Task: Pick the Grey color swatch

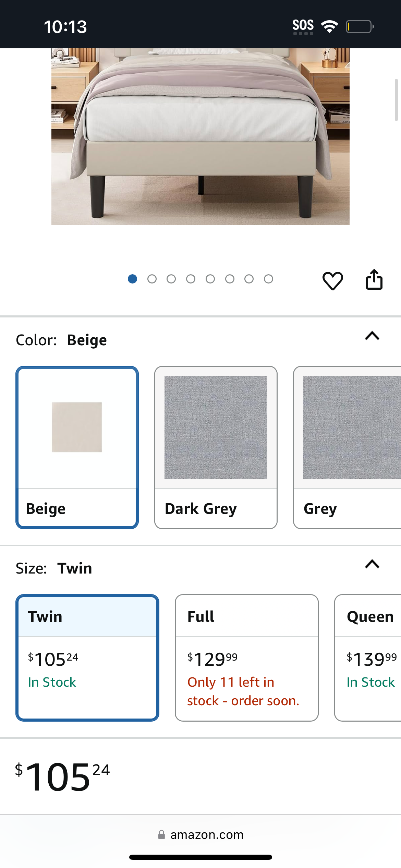Action: click(x=347, y=447)
